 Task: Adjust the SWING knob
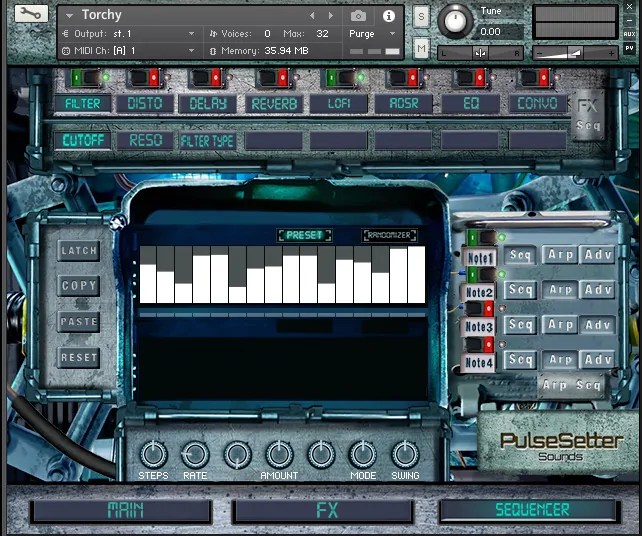[405, 455]
